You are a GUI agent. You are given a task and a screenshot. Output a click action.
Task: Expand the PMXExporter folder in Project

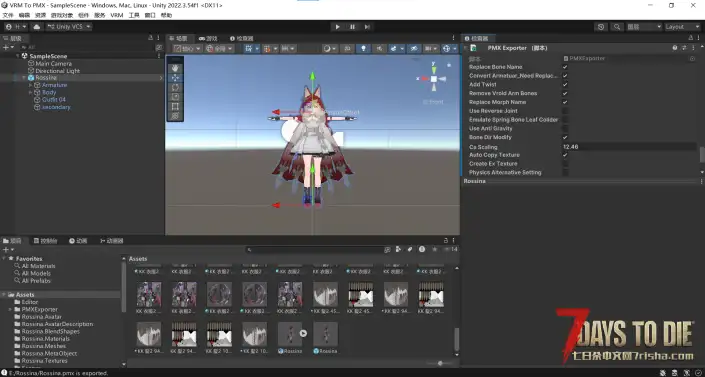(x=10, y=310)
